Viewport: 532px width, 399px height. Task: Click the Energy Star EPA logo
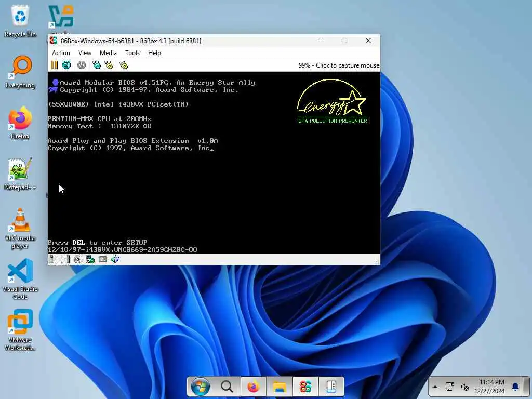pos(332,101)
